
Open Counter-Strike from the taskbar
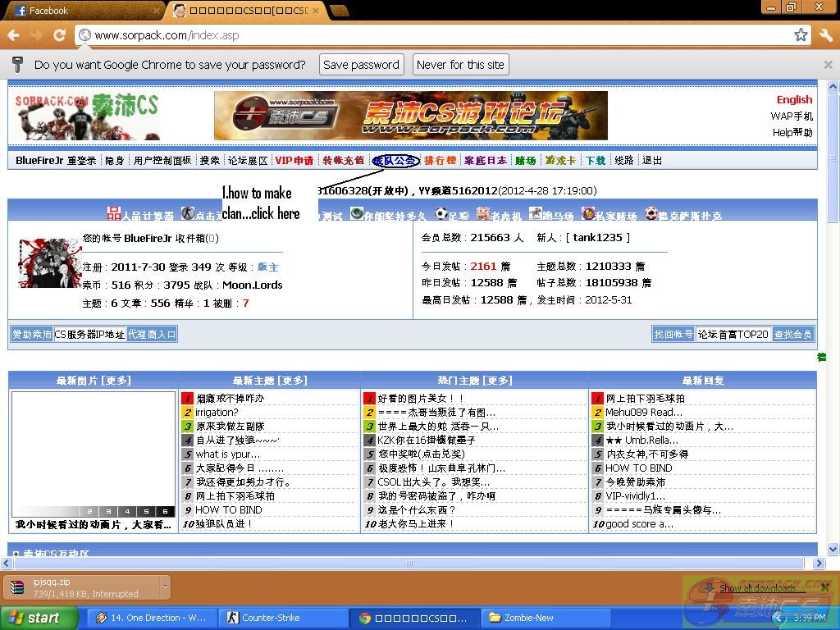point(271,618)
